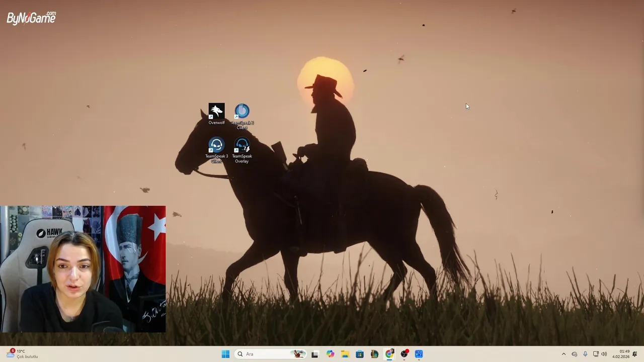Launch Copilot from the taskbar
The image size is (644, 362).
tap(330, 354)
